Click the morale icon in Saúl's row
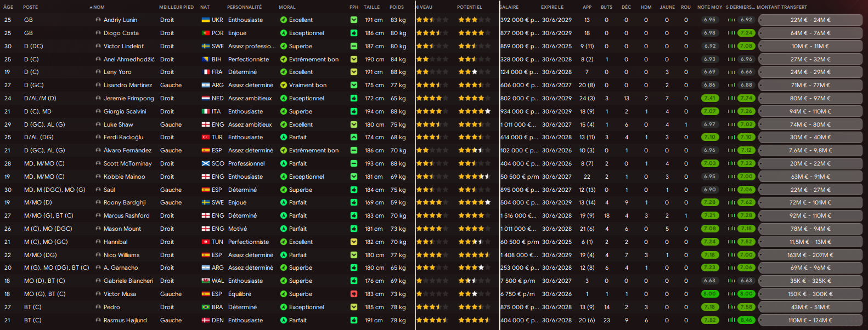 (284, 190)
